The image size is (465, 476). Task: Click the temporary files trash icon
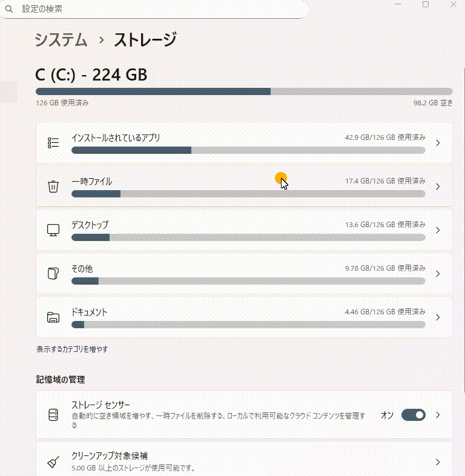point(53,187)
